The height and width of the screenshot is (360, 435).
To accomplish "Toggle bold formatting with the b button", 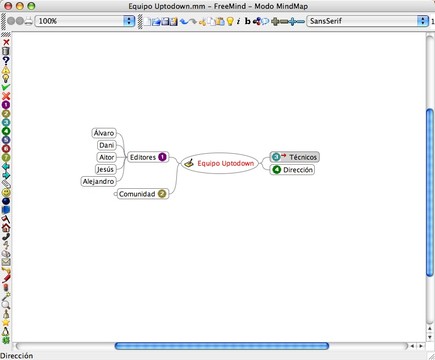I will point(247,21).
